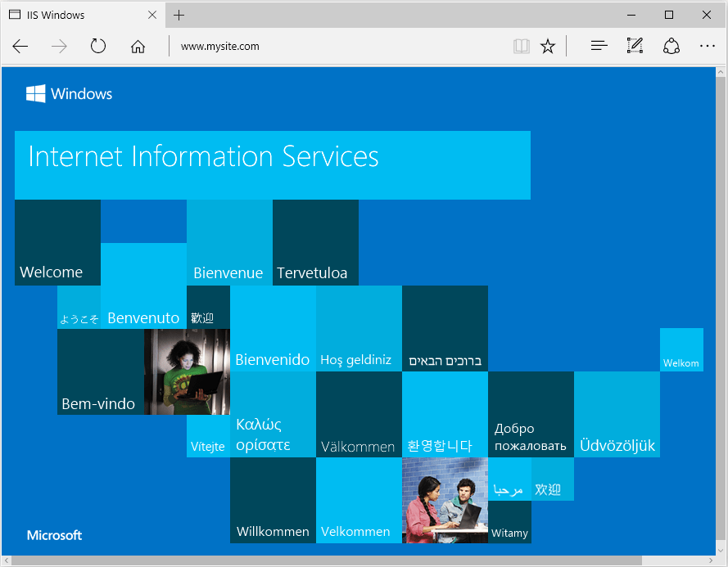Screen dimensions: 728x567
Task: Open the browser home page
Action: pos(138,46)
